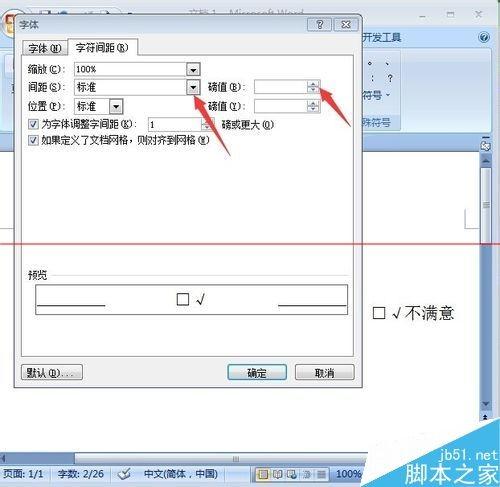
Task: Switch to full screen reading view
Action: click(x=277, y=474)
